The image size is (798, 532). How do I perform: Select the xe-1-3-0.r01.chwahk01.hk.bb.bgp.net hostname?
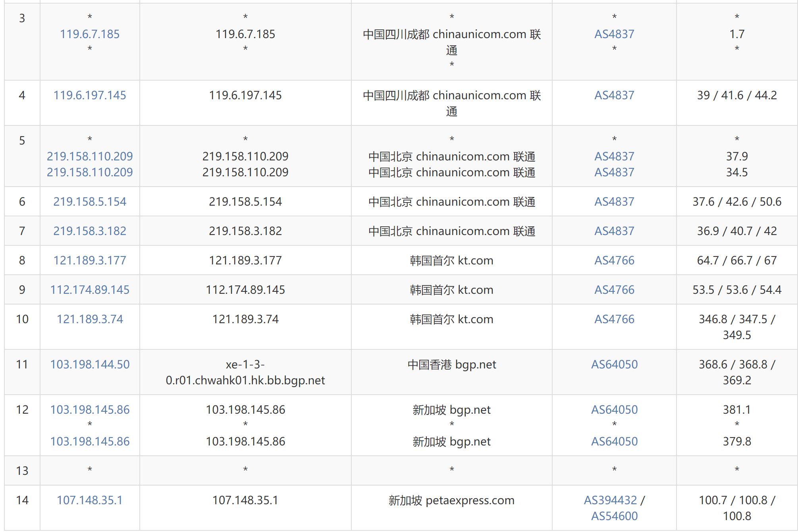(245, 372)
